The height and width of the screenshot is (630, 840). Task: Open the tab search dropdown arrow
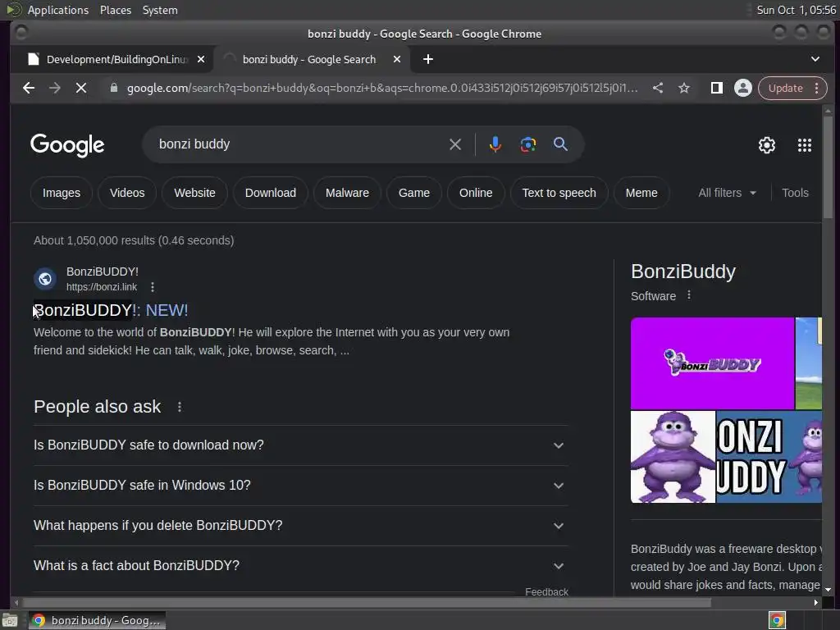coord(815,59)
